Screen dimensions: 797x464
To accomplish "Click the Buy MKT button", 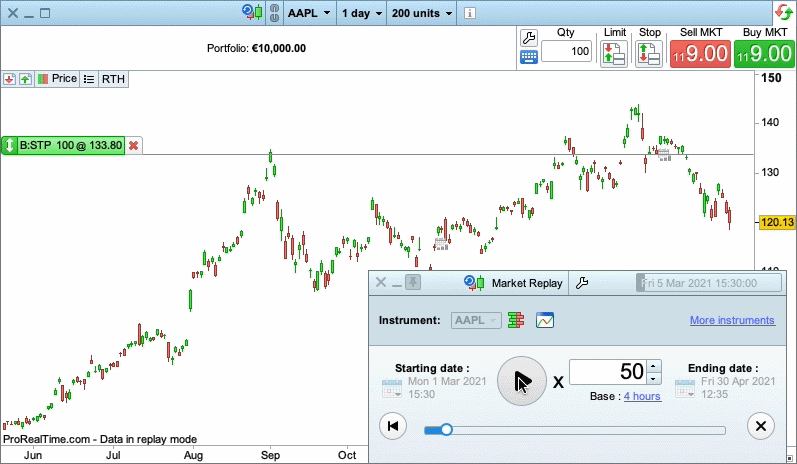I will [764, 53].
